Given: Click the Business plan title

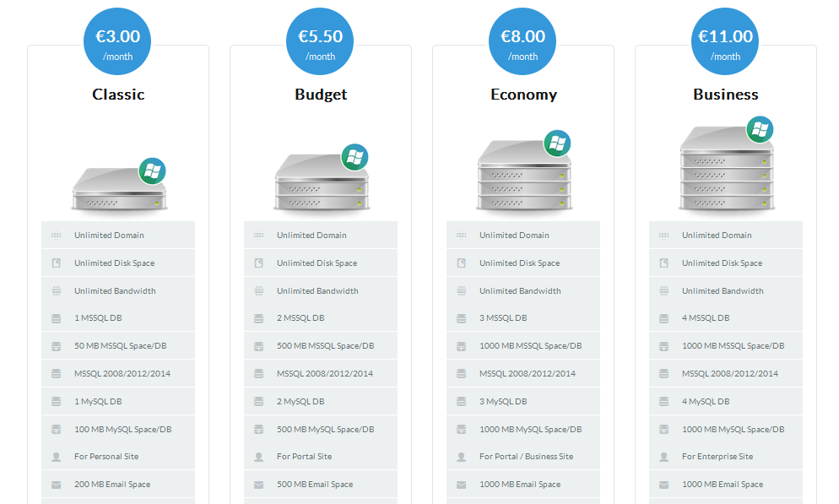Looking at the screenshot, I should pos(726,95).
